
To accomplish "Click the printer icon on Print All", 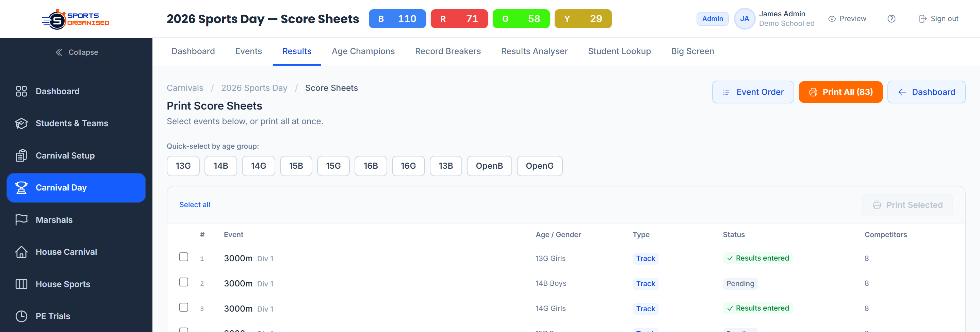I will (x=813, y=92).
